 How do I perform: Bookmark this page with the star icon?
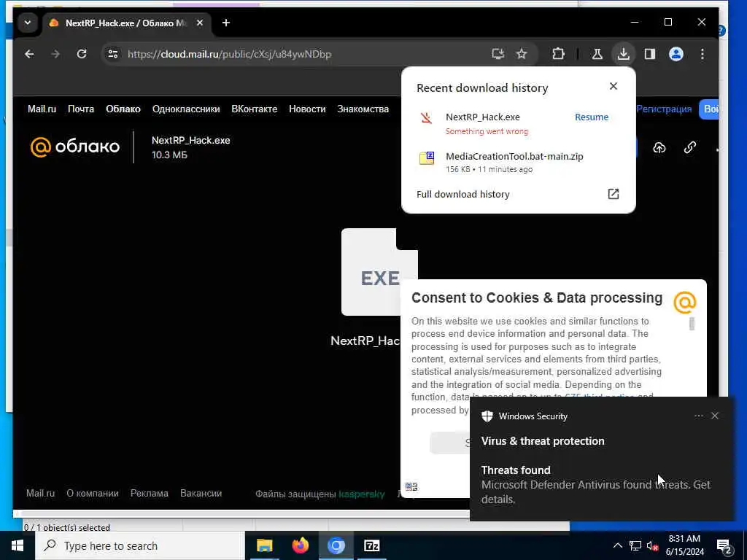point(522,54)
